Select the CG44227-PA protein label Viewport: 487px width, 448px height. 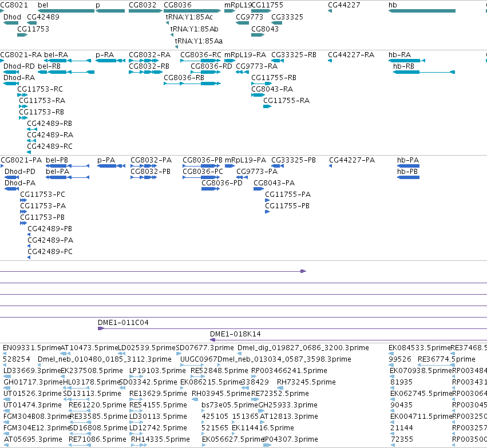pos(352,160)
